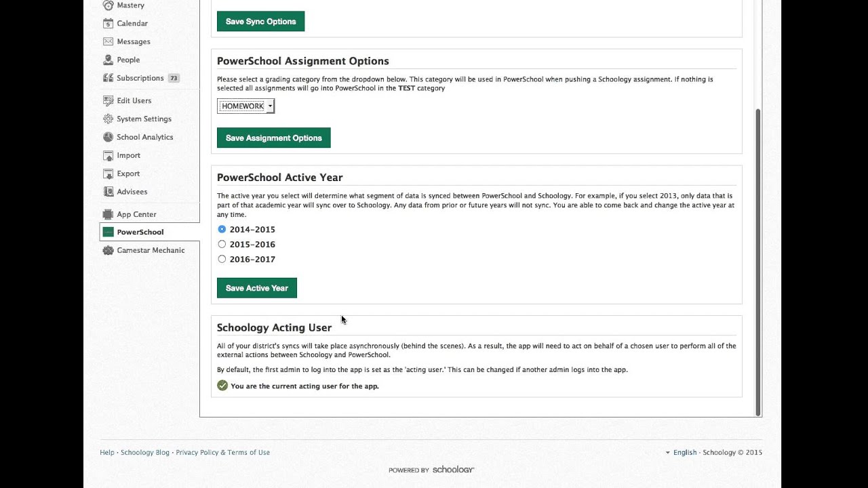Open the Help link in footer
Viewport: 868px width, 488px height.
(x=107, y=452)
